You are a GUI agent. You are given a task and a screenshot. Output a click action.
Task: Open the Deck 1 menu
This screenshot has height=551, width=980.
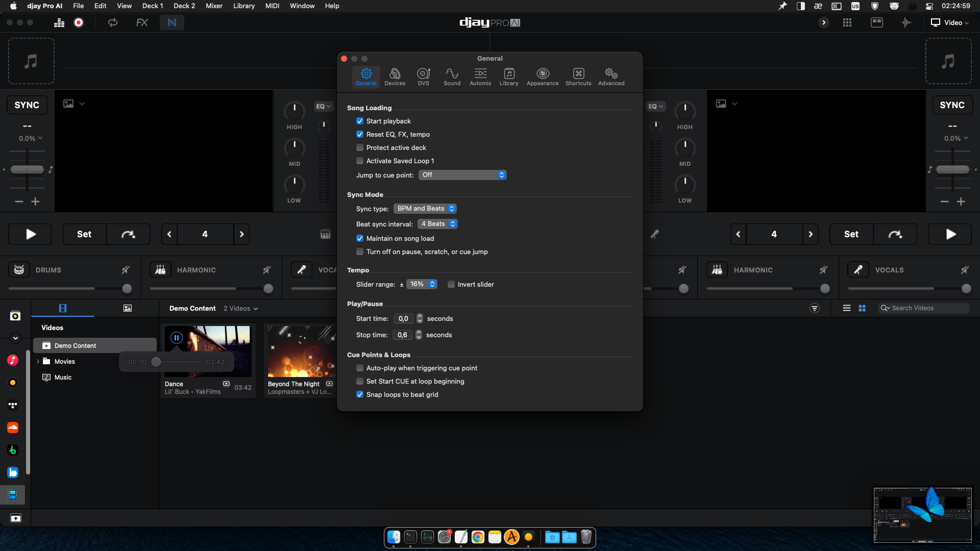[153, 6]
